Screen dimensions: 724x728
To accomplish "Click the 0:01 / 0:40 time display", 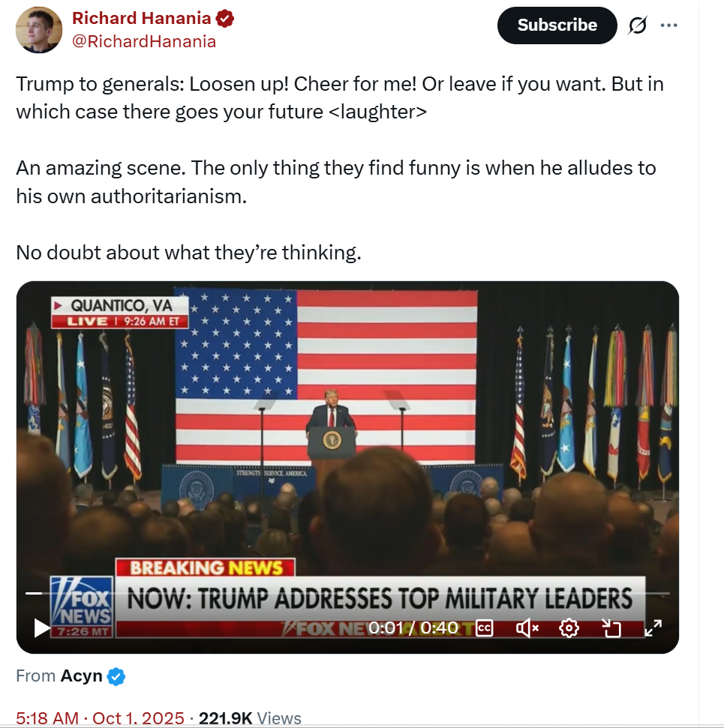I will point(413,628).
